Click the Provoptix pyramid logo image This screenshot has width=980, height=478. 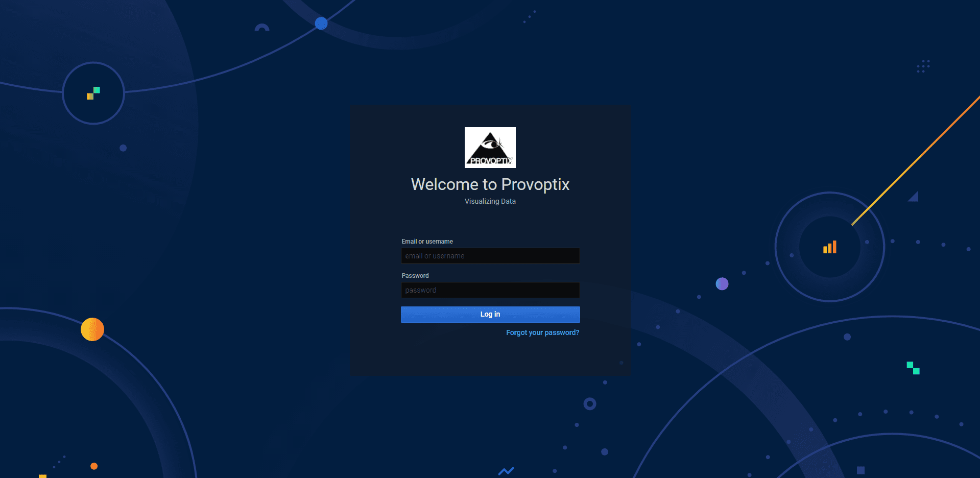point(490,148)
